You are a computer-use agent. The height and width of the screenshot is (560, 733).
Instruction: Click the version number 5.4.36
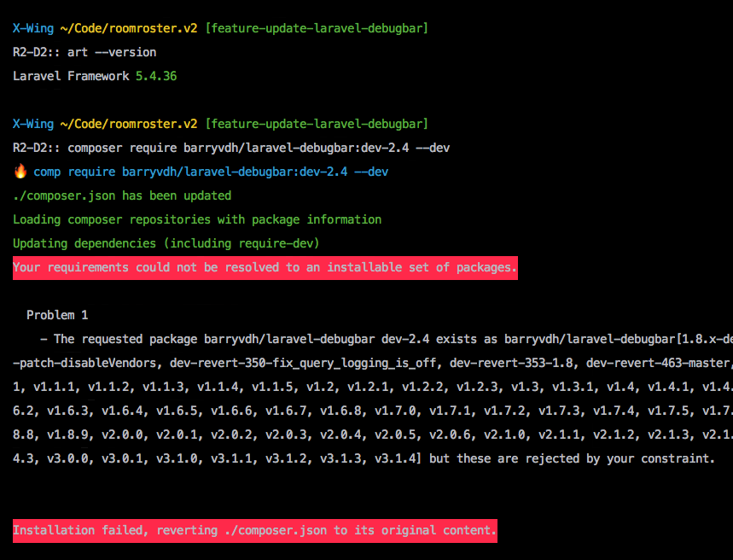click(x=156, y=76)
